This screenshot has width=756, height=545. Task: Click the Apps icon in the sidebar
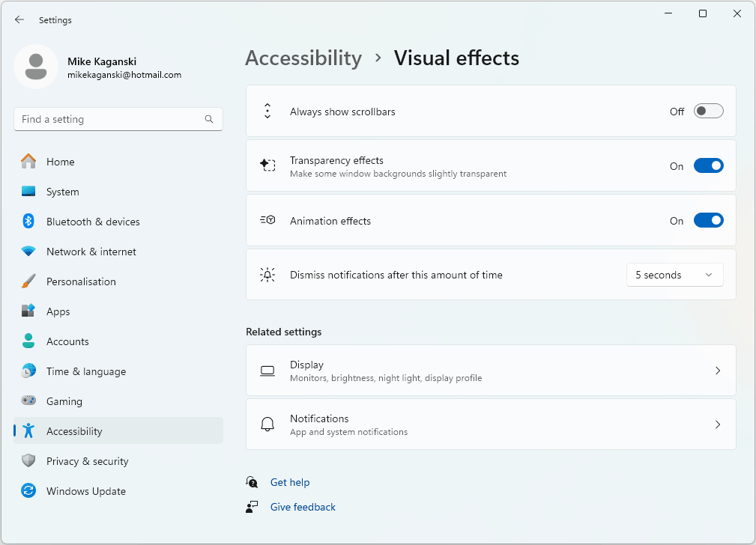coord(28,311)
